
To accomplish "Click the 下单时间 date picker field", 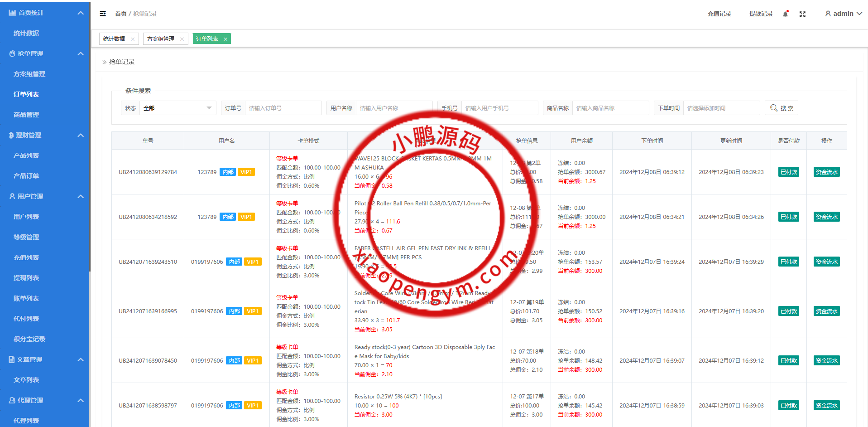I will pyautogui.click(x=721, y=108).
